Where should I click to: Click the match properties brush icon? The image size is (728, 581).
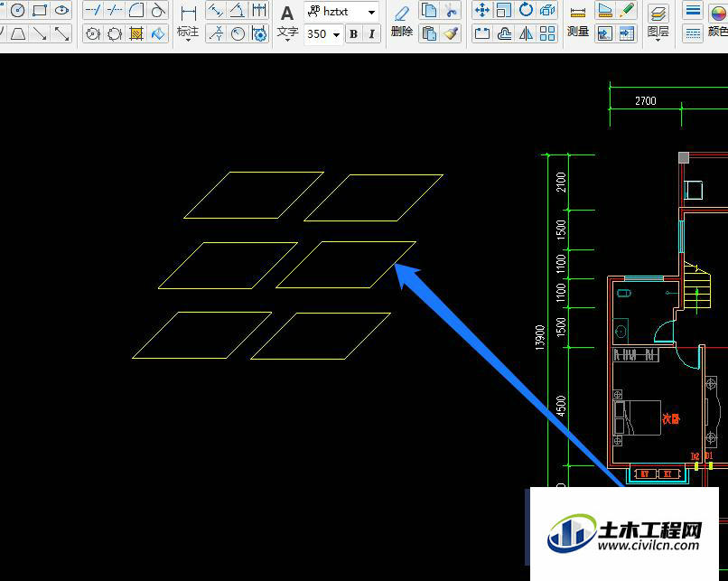pyautogui.click(x=451, y=33)
